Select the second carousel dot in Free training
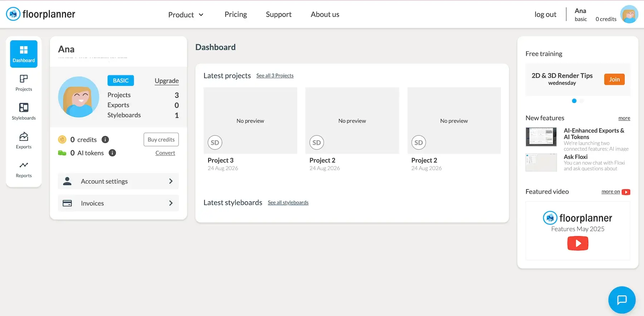Viewport: 644px width, 316px height. point(582,101)
